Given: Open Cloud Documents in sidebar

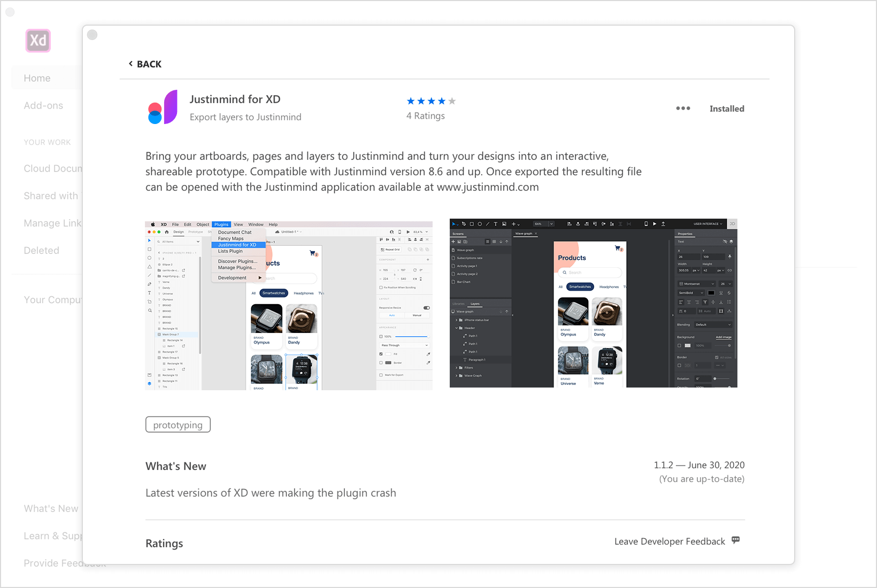Looking at the screenshot, I should point(53,168).
